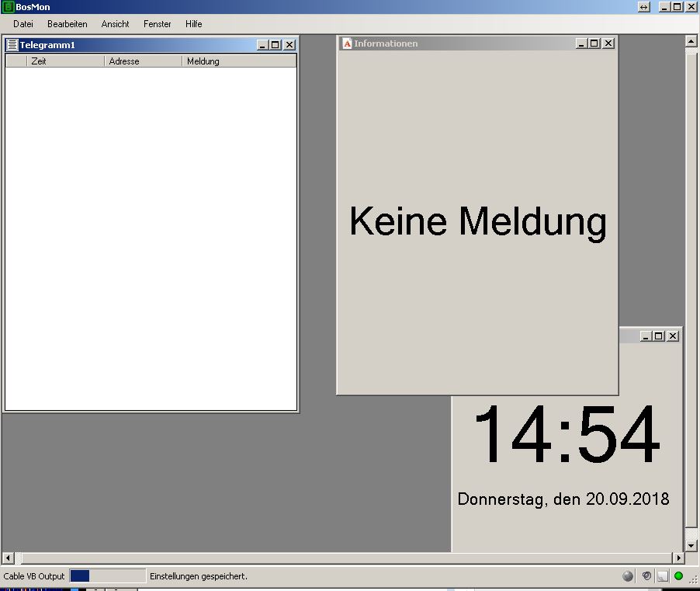Click the green status indicator light
Image resolution: width=700 pixels, height=591 pixels.
tap(678, 576)
